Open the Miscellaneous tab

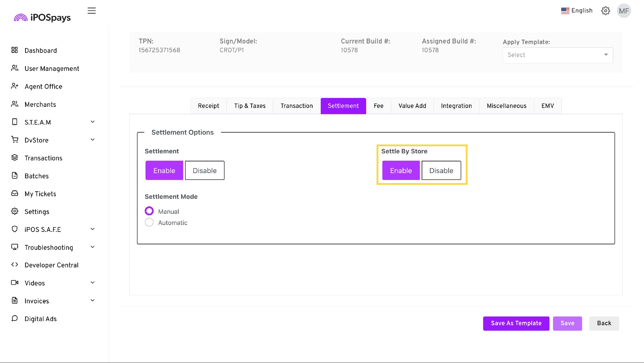click(506, 106)
